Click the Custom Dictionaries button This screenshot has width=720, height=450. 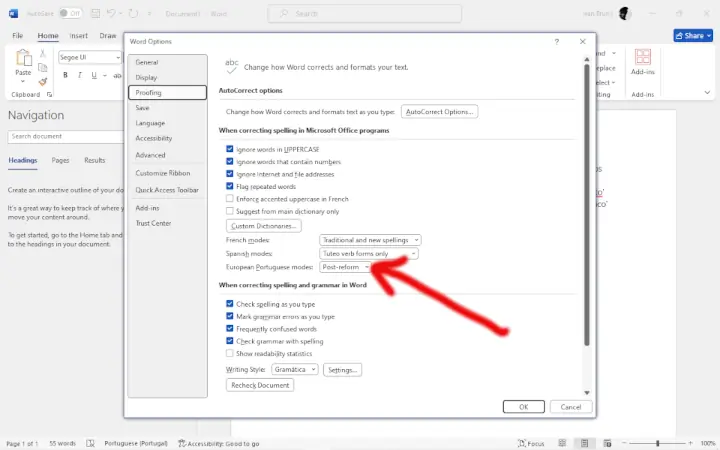pos(264,226)
